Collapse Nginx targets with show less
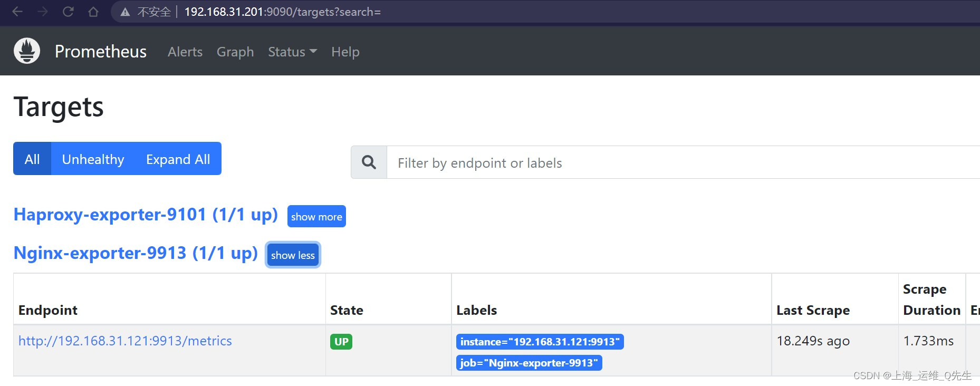This screenshot has width=980, height=386. click(293, 255)
